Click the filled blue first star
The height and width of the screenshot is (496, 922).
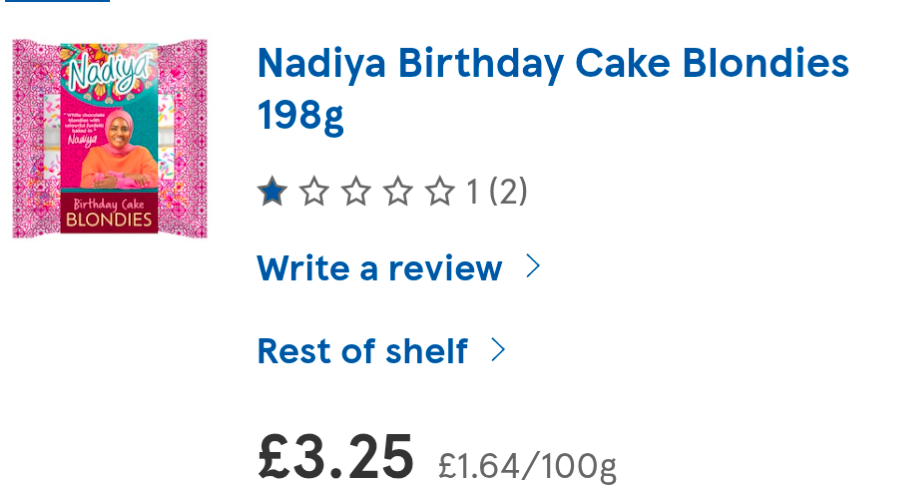coord(272,191)
